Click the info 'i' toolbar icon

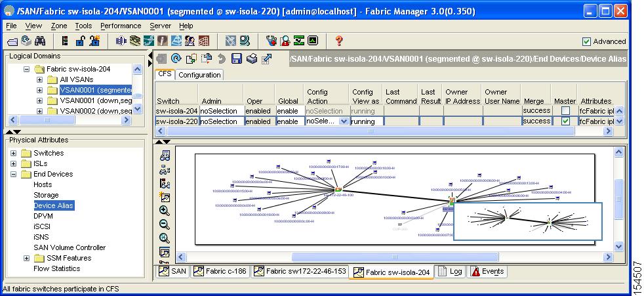click(x=162, y=41)
